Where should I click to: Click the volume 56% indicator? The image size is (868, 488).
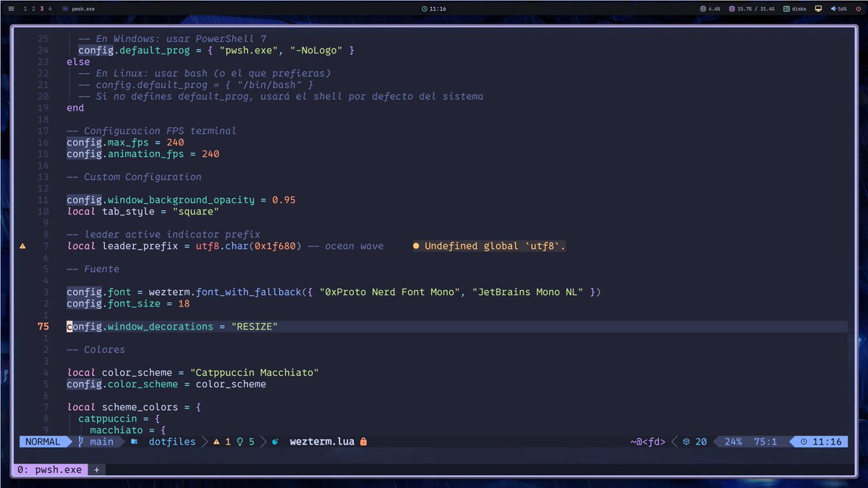pos(838,9)
